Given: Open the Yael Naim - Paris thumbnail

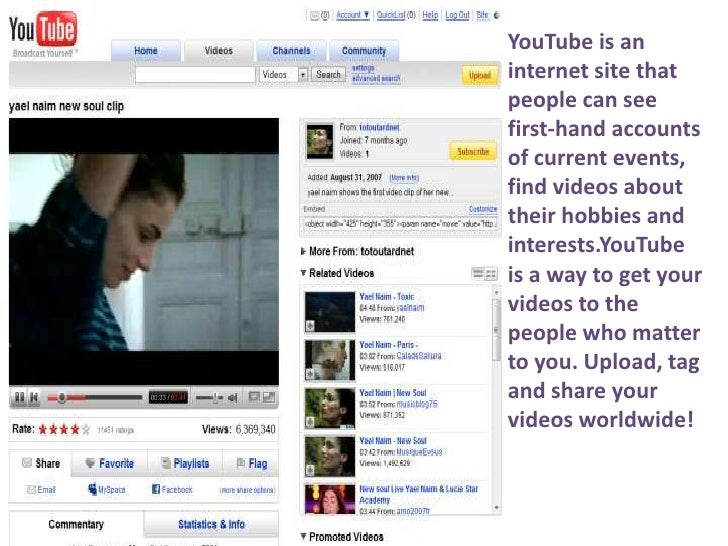Looking at the screenshot, I should (x=330, y=360).
